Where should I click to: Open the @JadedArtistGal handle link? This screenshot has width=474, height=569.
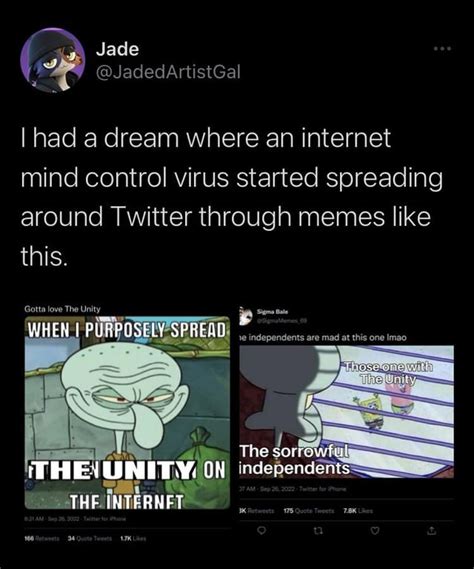(x=168, y=72)
